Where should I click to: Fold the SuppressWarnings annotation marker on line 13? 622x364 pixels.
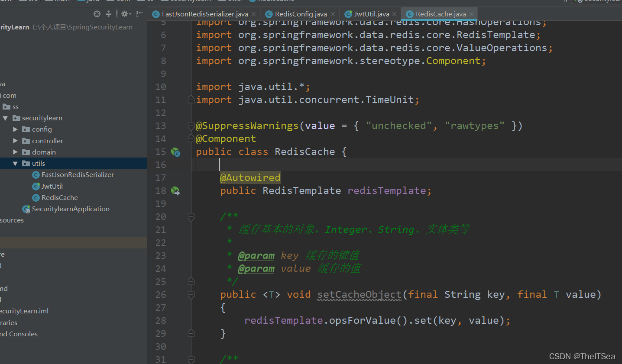point(191,126)
